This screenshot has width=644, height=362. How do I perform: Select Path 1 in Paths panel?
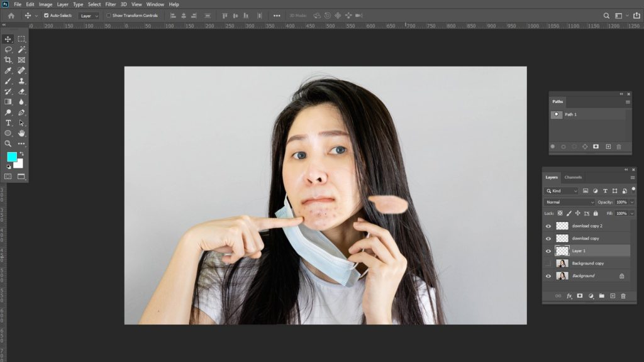[587, 114]
